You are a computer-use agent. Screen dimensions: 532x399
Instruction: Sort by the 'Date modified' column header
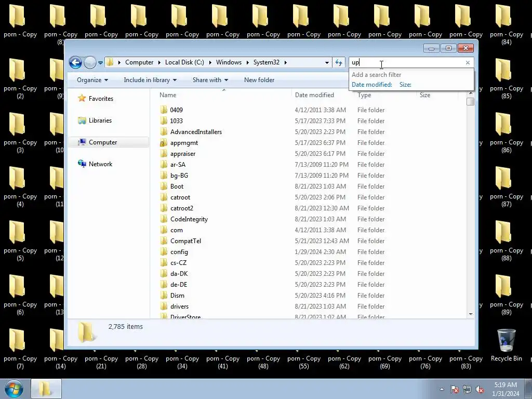click(314, 95)
